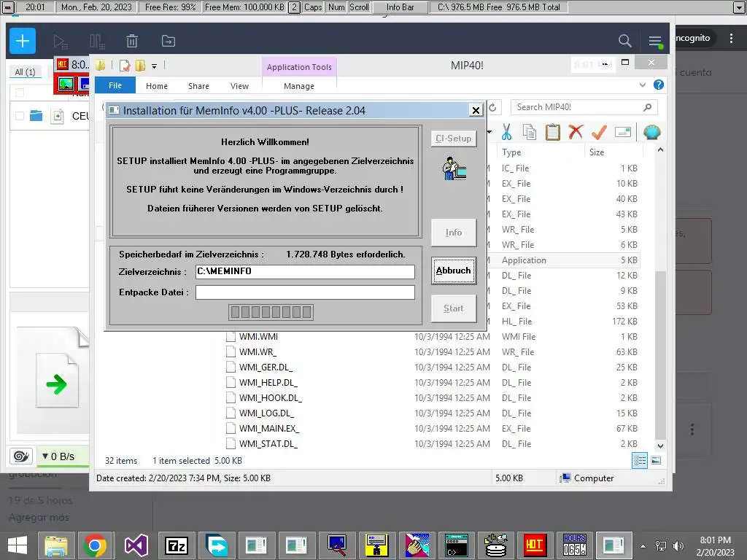Click the HOURS counter icon in taskbar
747x560 pixels.
[575, 545]
